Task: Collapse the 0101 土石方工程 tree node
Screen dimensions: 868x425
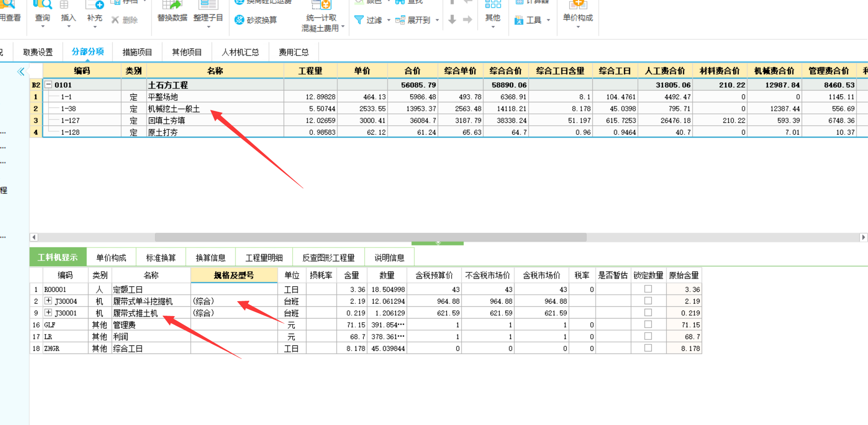Action: coord(49,85)
